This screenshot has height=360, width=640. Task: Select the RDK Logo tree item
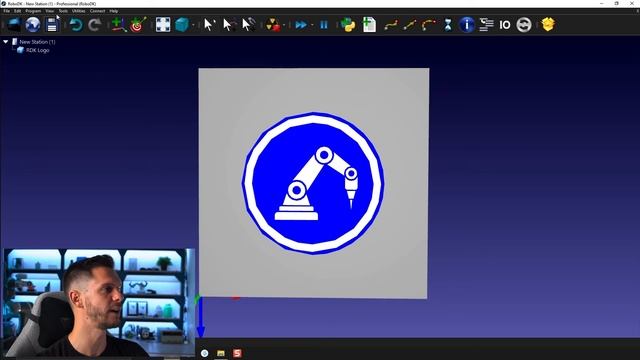click(38, 50)
